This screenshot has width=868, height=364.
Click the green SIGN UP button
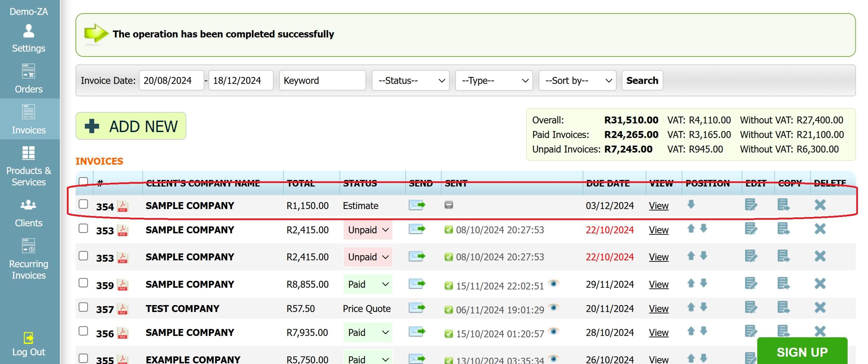tap(802, 352)
